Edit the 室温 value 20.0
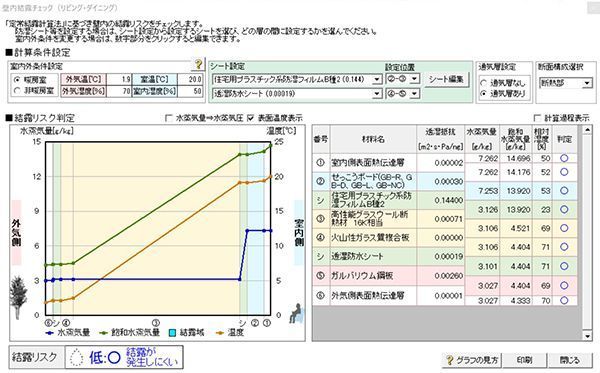600x373 pixels. pos(191,79)
